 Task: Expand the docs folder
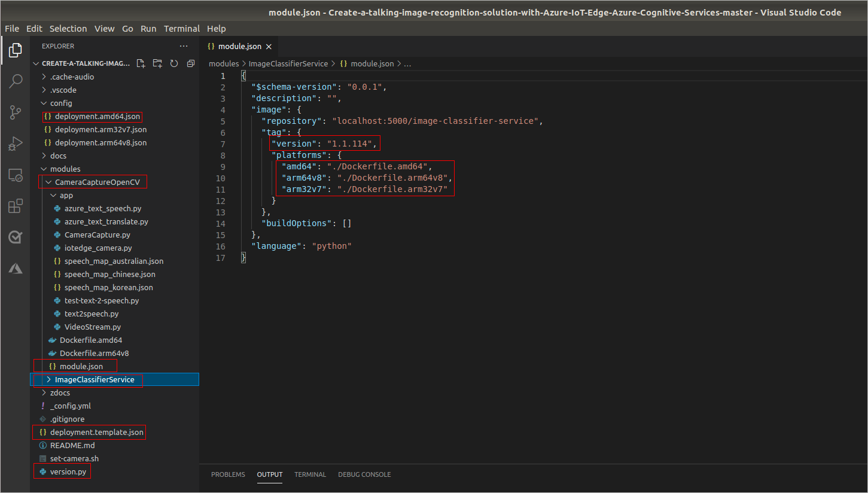pyautogui.click(x=58, y=156)
